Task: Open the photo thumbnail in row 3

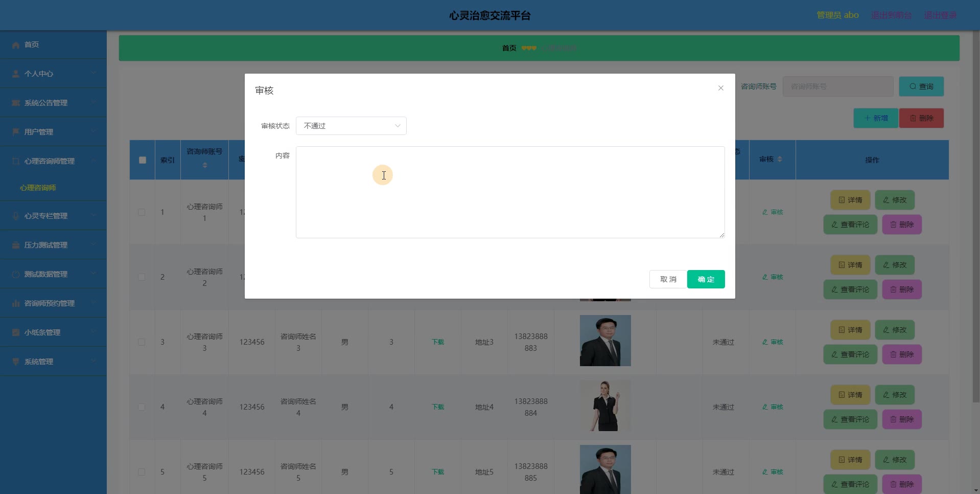Action: click(x=605, y=341)
